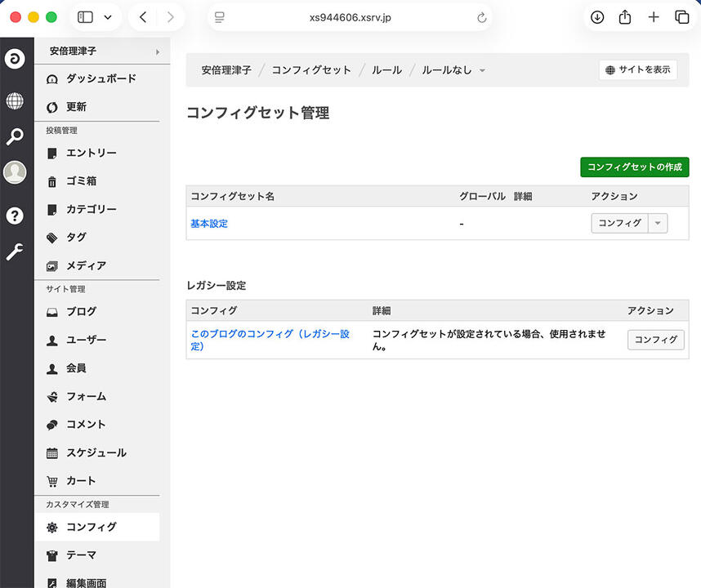Image resolution: width=701 pixels, height=588 pixels.
Task: Open the globe (site selection) icon
Action: [x=16, y=101]
